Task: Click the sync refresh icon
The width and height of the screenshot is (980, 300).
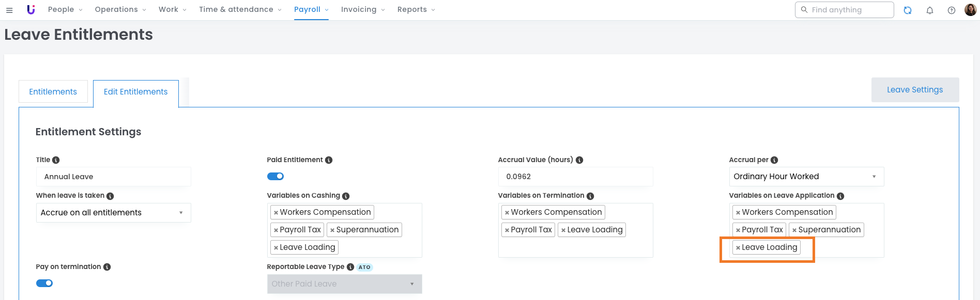Action: (x=908, y=10)
